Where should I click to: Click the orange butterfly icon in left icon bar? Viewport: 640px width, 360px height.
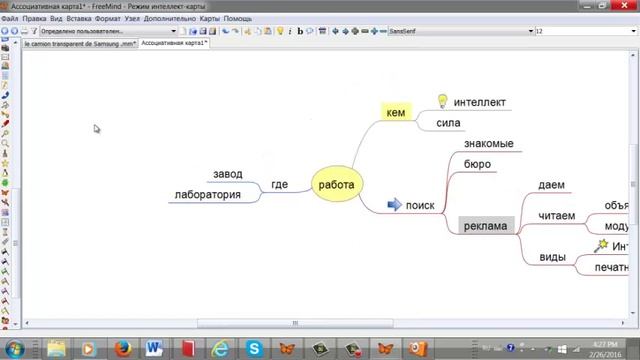point(5,193)
